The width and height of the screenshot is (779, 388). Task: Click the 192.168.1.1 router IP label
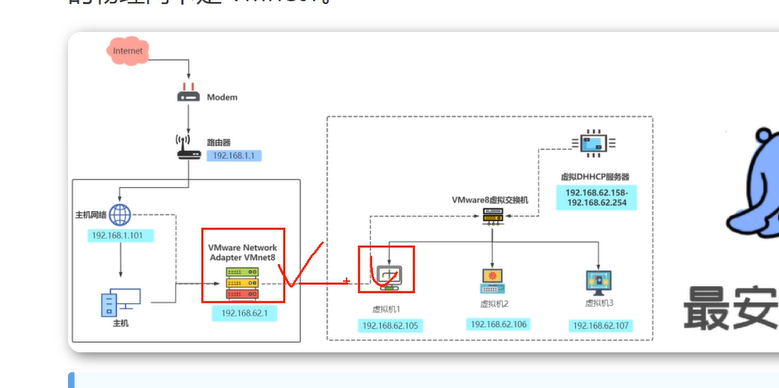(x=234, y=156)
